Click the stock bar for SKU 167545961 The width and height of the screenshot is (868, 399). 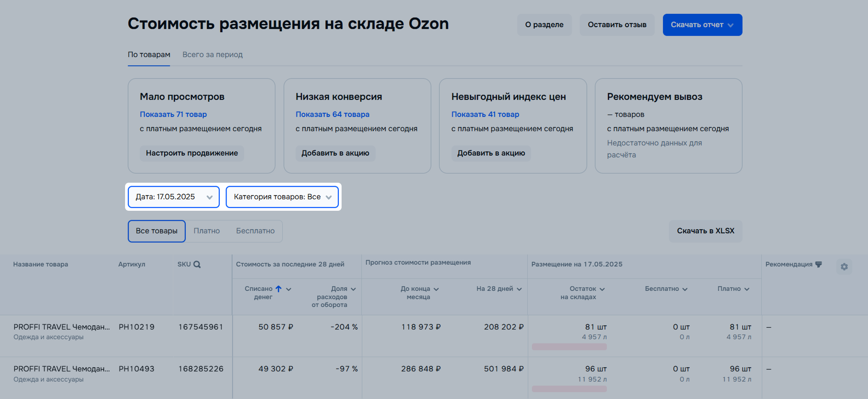coord(569,347)
